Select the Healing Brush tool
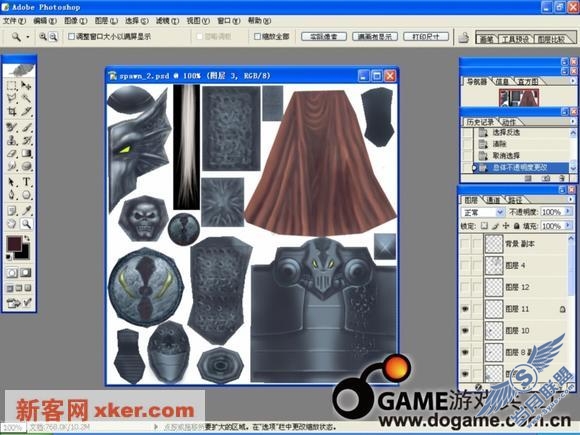 (11, 128)
